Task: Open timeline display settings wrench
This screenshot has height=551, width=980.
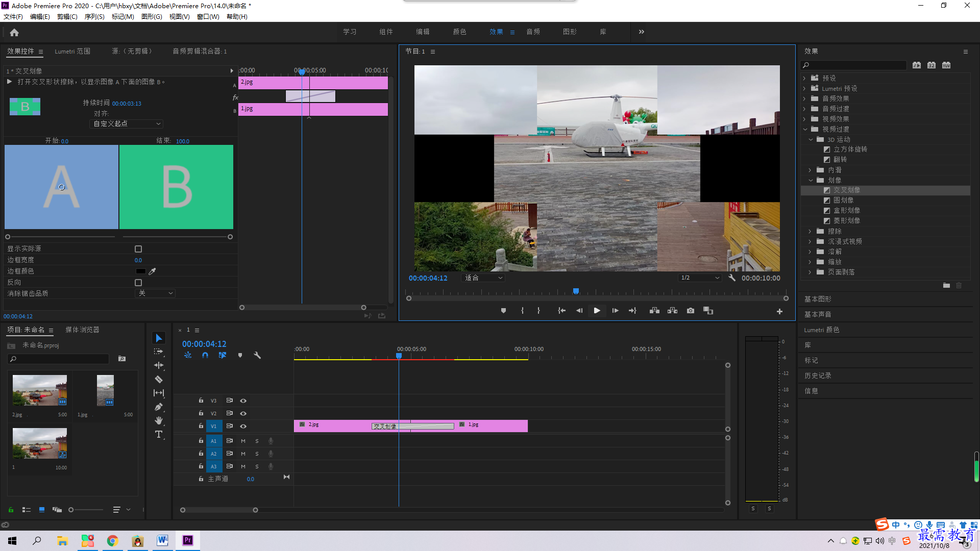Action: pyautogui.click(x=257, y=355)
